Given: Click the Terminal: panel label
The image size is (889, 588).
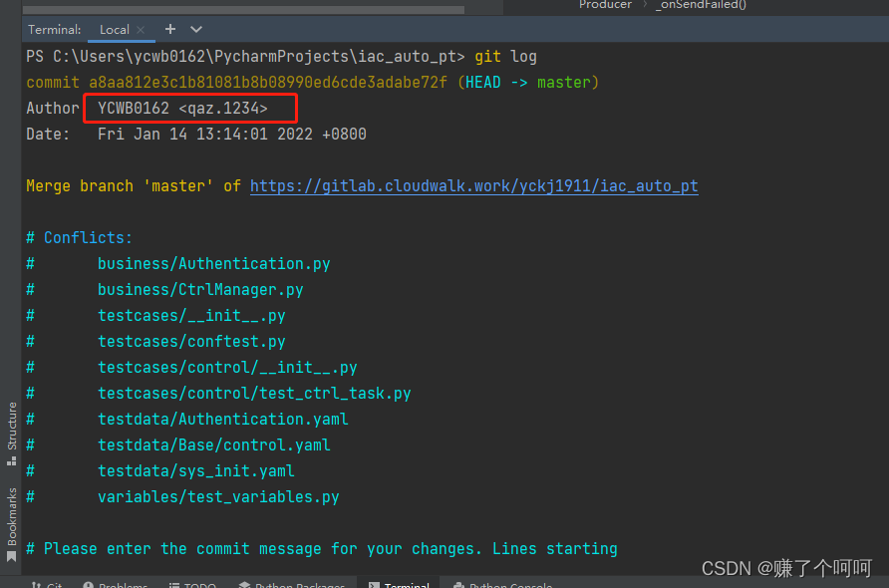Looking at the screenshot, I should pyautogui.click(x=55, y=30).
